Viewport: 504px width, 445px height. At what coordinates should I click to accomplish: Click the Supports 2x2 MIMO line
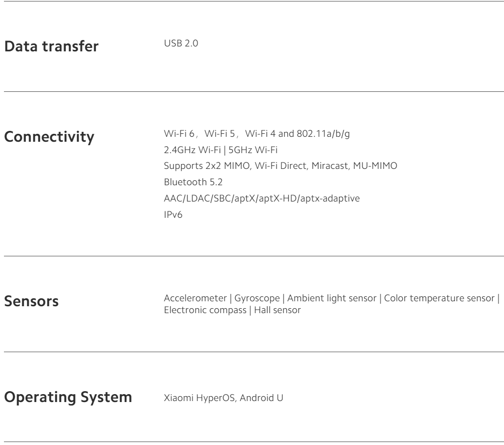coord(280,166)
